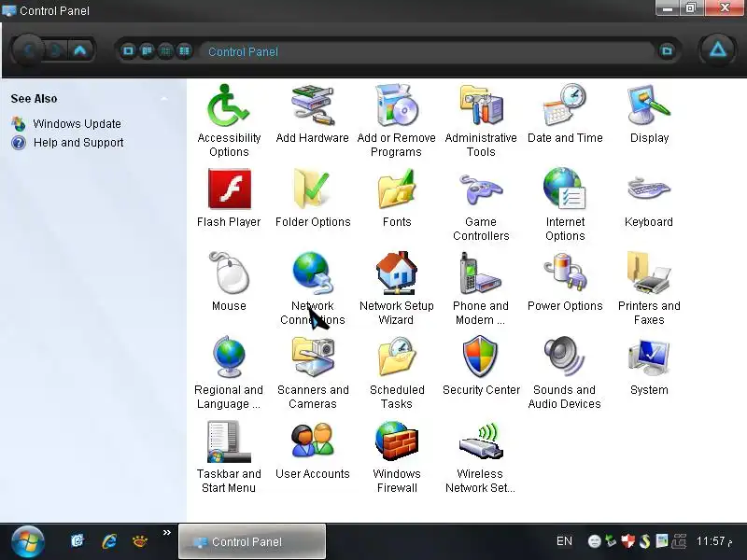Click the Control Panel address bar
Image resolution: width=747 pixels, height=560 pixels.
(x=427, y=51)
